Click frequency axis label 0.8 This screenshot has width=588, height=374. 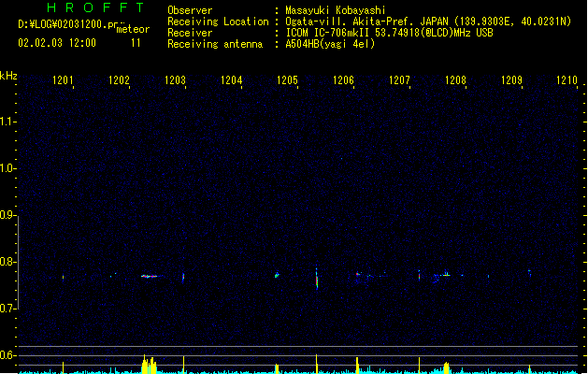click(x=7, y=262)
